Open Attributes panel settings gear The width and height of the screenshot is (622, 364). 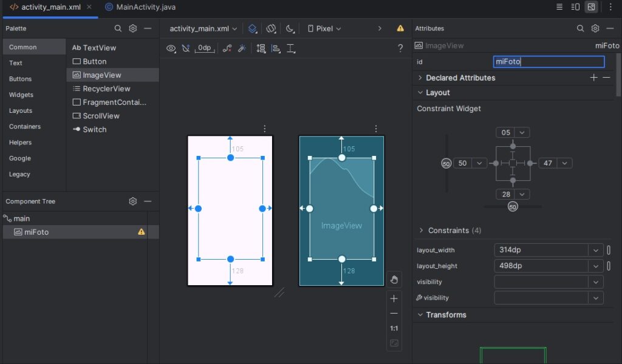click(x=595, y=29)
